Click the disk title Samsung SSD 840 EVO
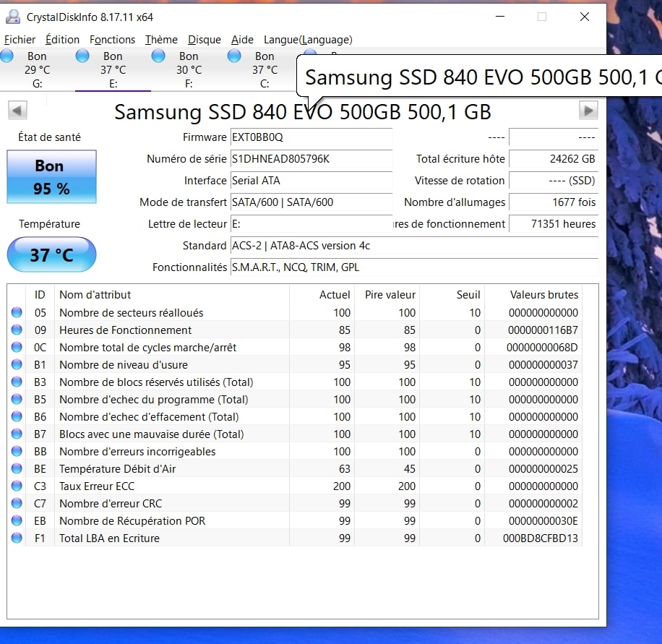The image size is (662, 644). click(303, 112)
